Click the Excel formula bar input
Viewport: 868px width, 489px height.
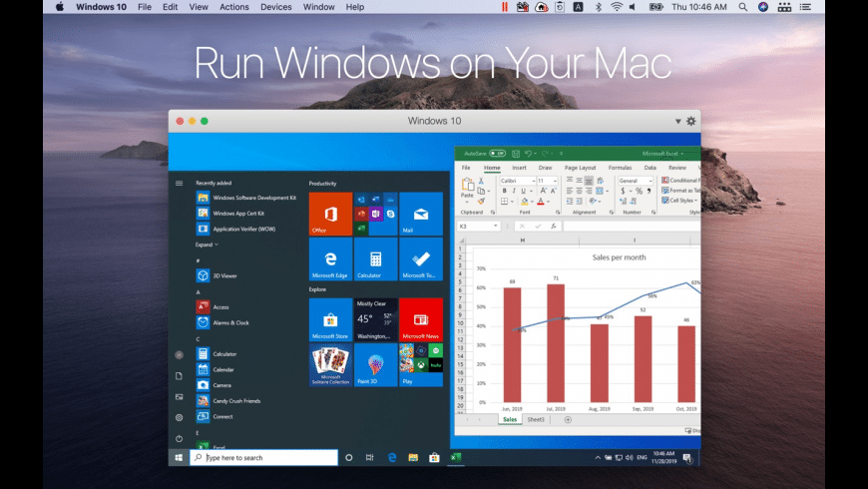click(632, 226)
